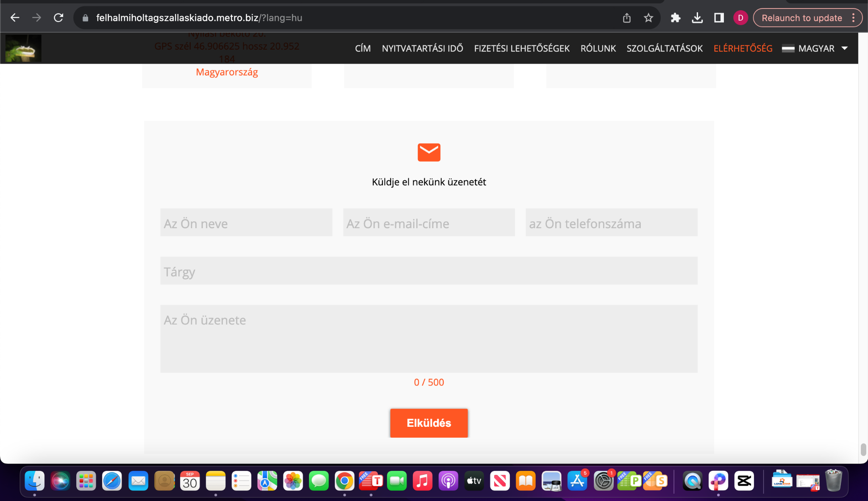
Task: Open Chrome extensions puzzle icon
Action: tap(676, 18)
